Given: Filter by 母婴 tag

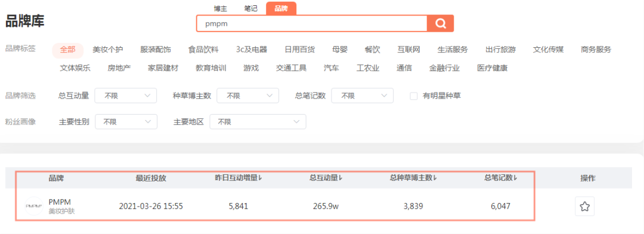Looking at the screenshot, I should tap(340, 50).
